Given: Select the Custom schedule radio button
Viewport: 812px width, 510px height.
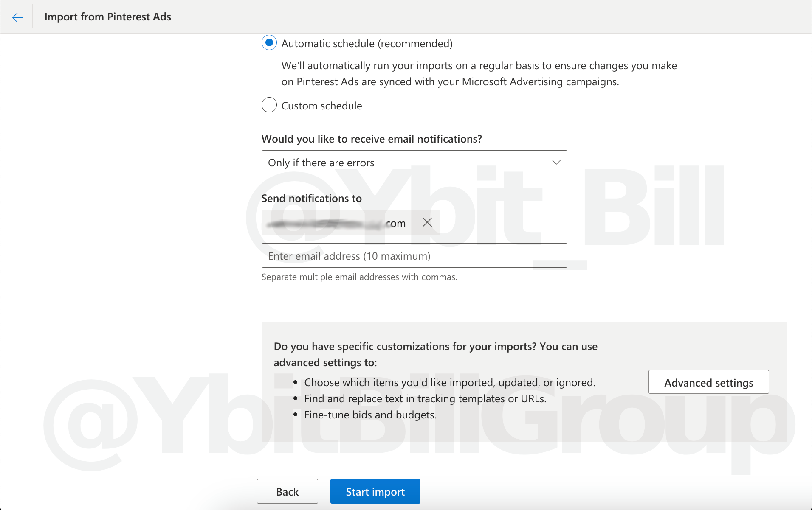Looking at the screenshot, I should click(x=269, y=105).
